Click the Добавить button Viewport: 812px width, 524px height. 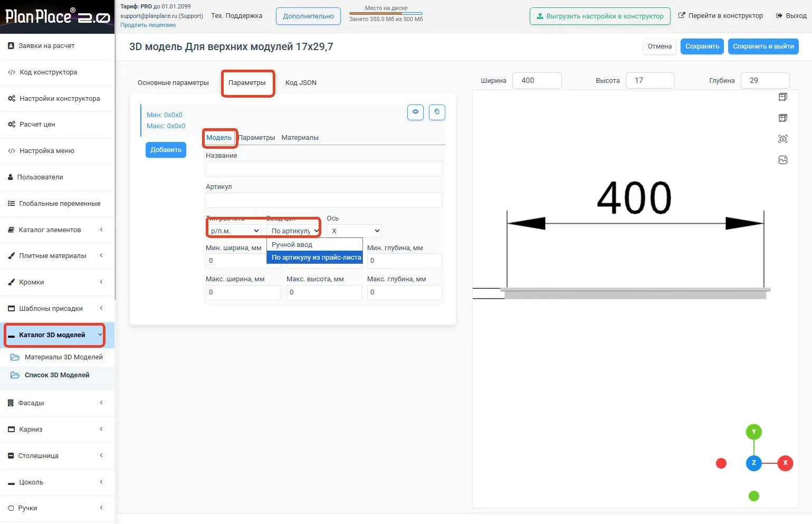[166, 150]
